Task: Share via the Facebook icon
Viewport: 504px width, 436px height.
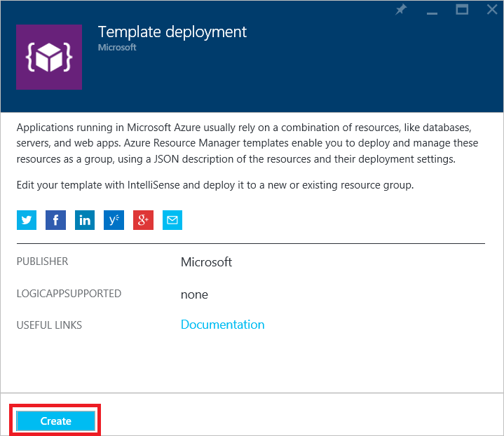Action: (55, 220)
